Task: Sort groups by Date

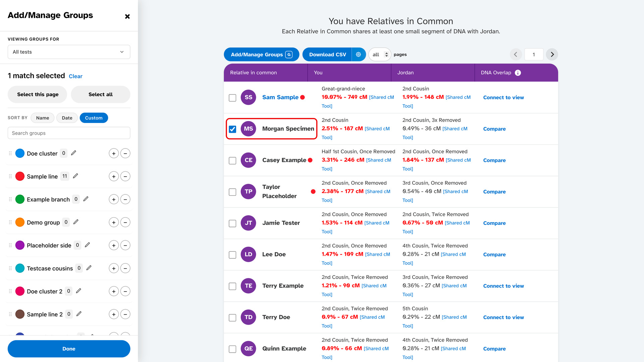Action: tap(67, 118)
